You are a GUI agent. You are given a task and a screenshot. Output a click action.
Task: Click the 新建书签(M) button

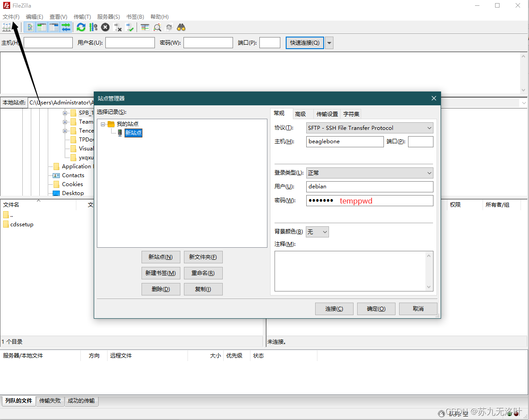(161, 273)
